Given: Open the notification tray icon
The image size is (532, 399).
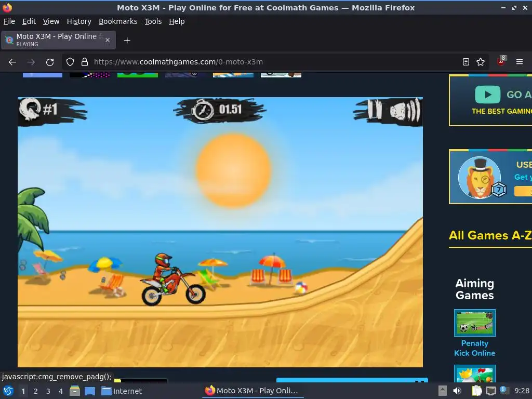Looking at the screenshot, I should tap(504, 390).
